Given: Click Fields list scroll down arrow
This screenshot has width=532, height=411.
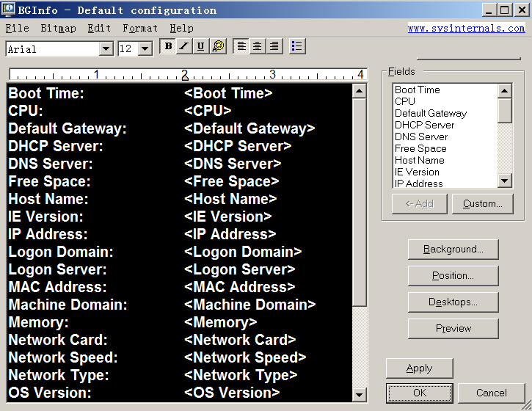Looking at the screenshot, I should point(505,181).
